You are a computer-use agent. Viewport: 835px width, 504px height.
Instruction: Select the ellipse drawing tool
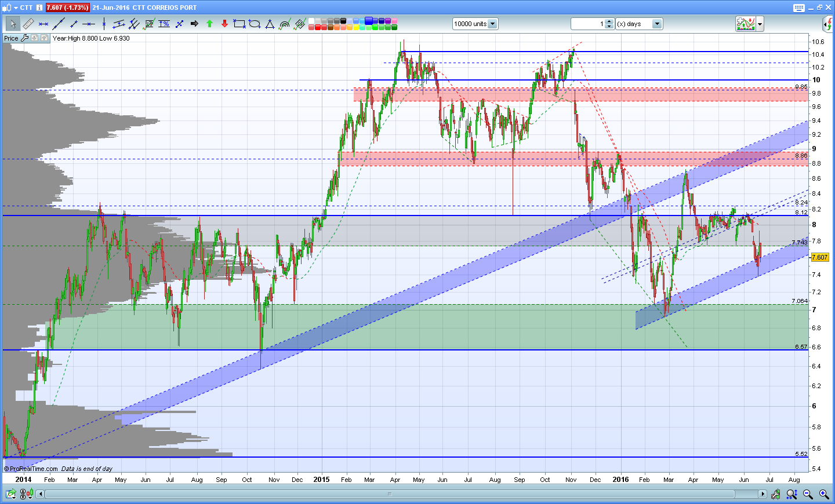tap(255, 24)
